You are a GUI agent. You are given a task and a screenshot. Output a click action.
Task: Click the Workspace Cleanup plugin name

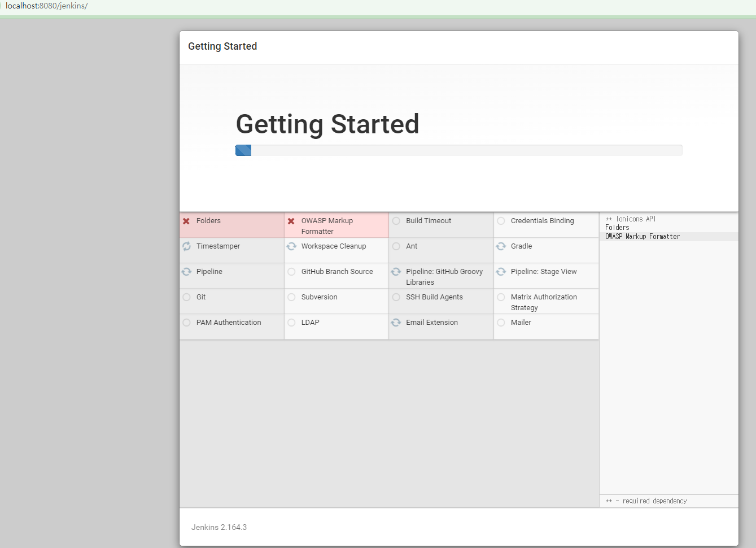point(334,246)
